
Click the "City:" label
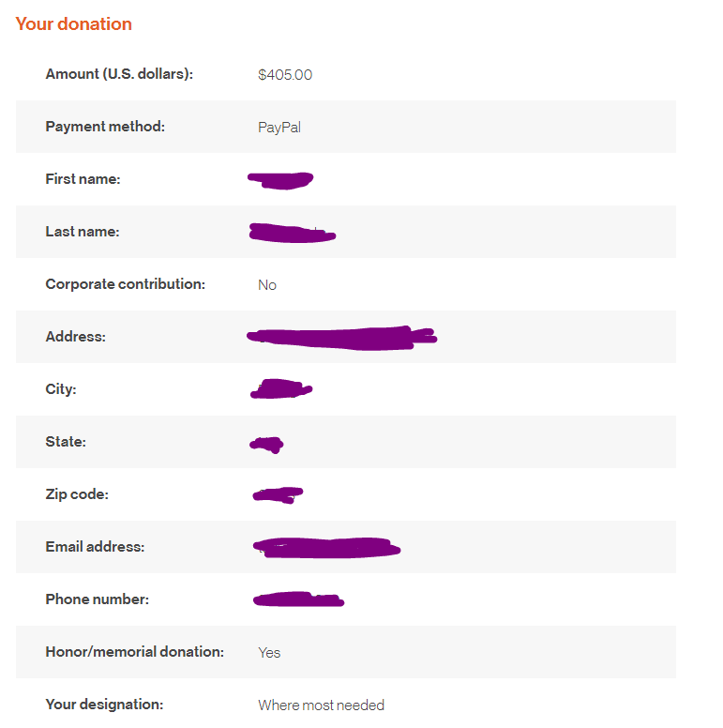pos(61,389)
